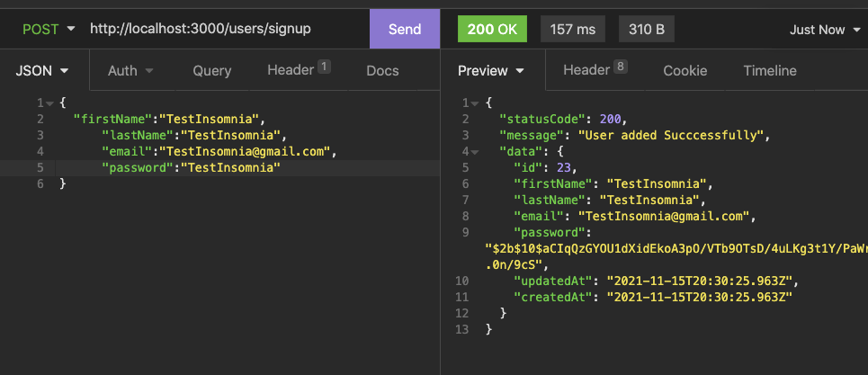Click "User added Succcessfully" message text
The image size is (868, 375).
671,135
